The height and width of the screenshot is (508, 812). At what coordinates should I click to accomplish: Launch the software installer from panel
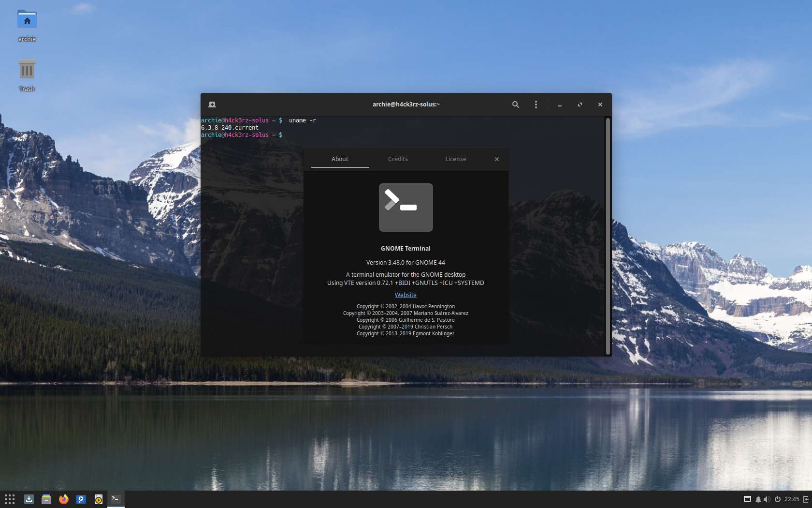(29, 499)
